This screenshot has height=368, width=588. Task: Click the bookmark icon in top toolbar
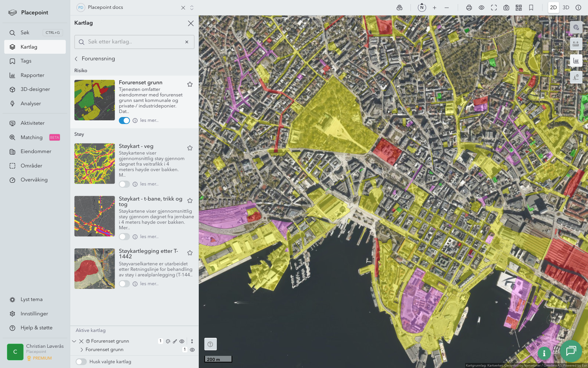tap(531, 8)
